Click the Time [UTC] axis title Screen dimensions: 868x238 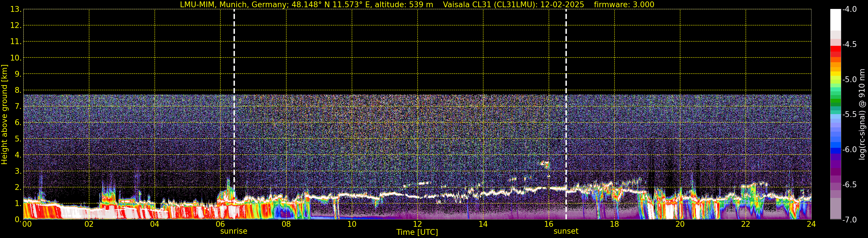[x=417, y=232]
